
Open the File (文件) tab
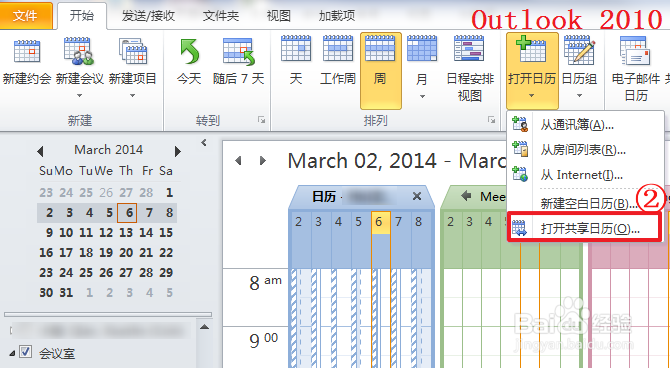coord(26,16)
